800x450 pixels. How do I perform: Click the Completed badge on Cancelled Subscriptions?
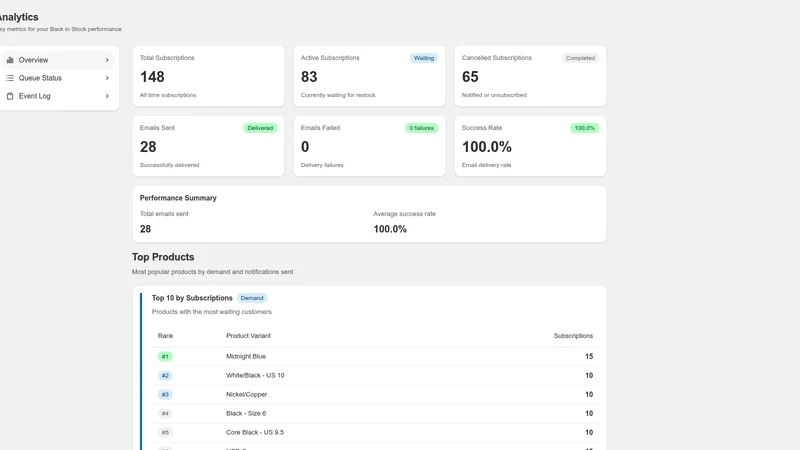(580, 58)
